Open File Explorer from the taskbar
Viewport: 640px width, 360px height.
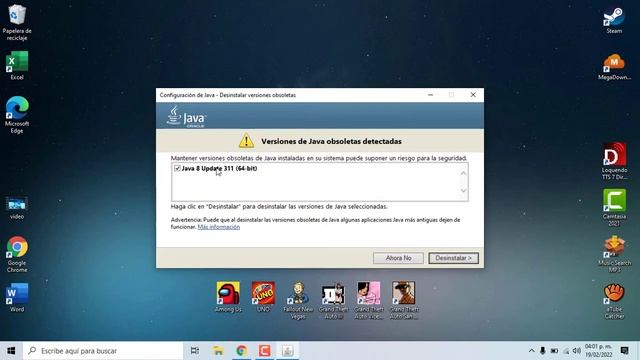point(218,351)
